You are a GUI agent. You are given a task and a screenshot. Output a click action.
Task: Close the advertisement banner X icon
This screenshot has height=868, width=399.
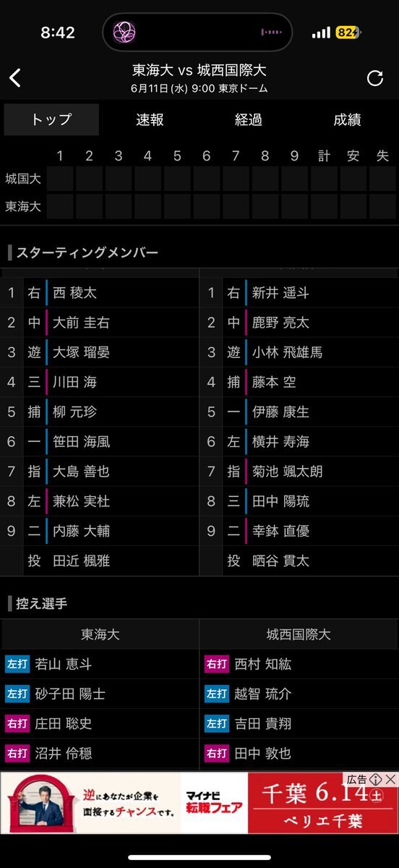(x=390, y=779)
